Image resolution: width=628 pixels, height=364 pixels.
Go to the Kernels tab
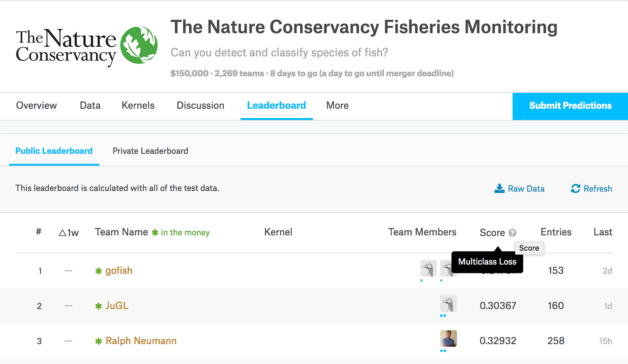(138, 106)
